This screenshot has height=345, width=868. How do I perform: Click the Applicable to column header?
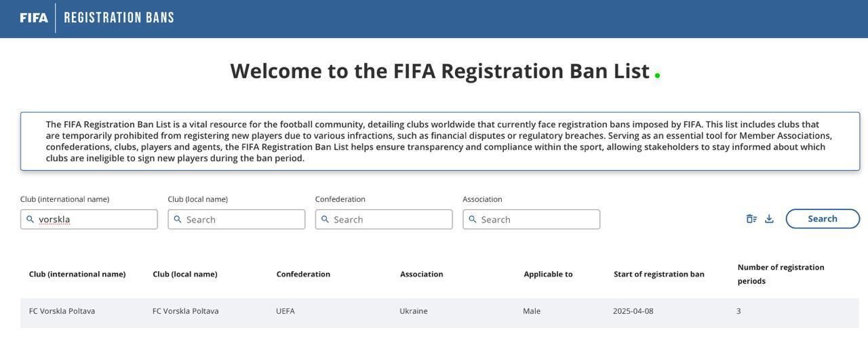click(x=548, y=275)
